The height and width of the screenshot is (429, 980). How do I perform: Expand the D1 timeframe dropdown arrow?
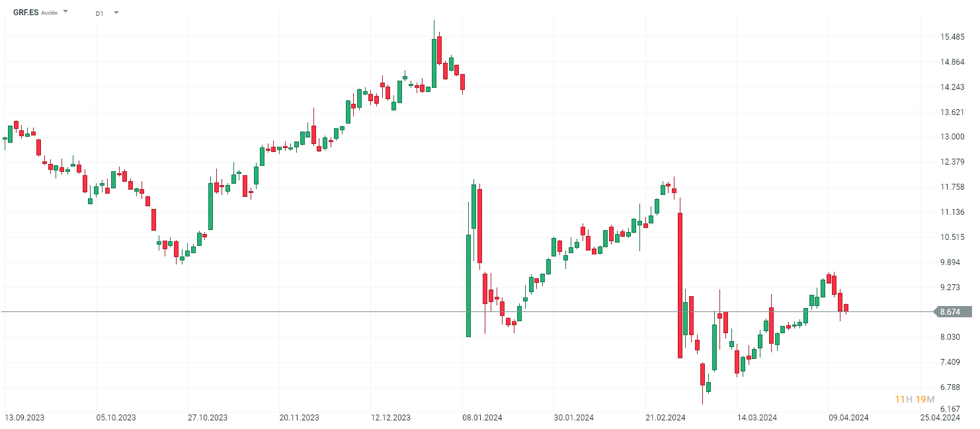coord(116,13)
